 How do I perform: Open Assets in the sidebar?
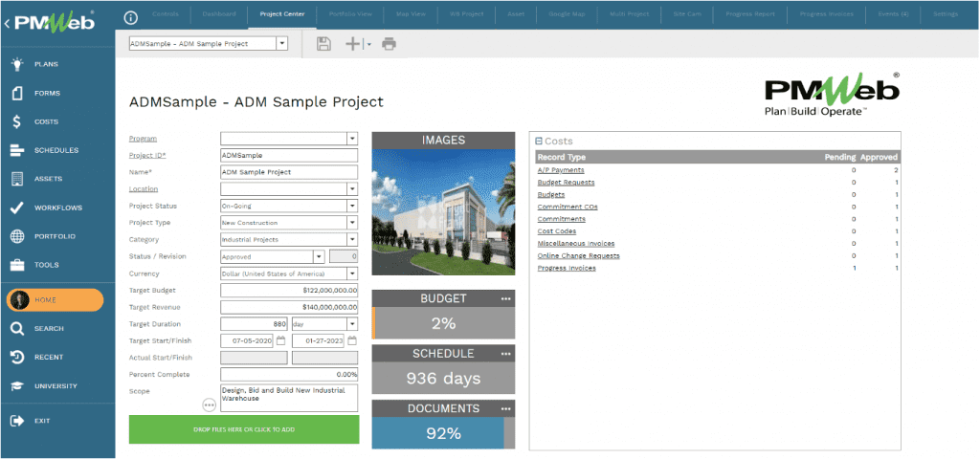tap(48, 179)
